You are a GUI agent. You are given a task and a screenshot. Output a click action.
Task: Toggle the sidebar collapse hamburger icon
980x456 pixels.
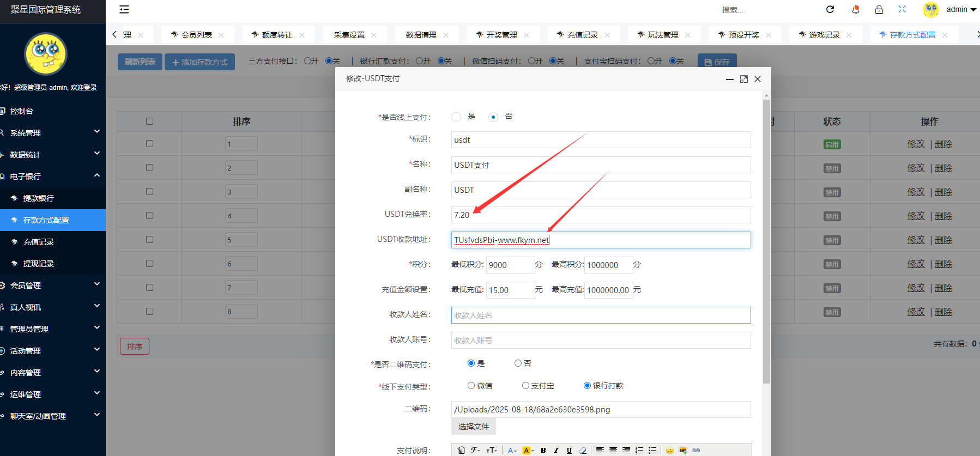[x=124, y=9]
